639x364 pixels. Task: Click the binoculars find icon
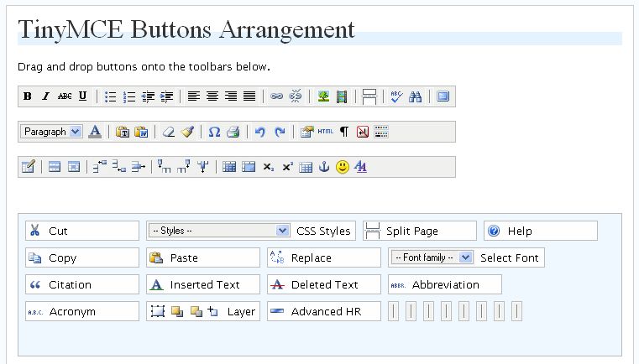pos(415,96)
